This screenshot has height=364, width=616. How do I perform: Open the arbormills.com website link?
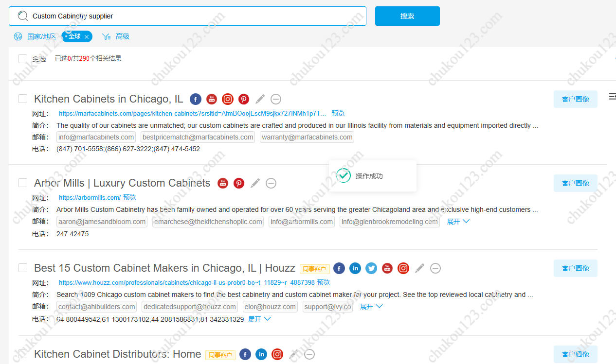click(x=90, y=198)
